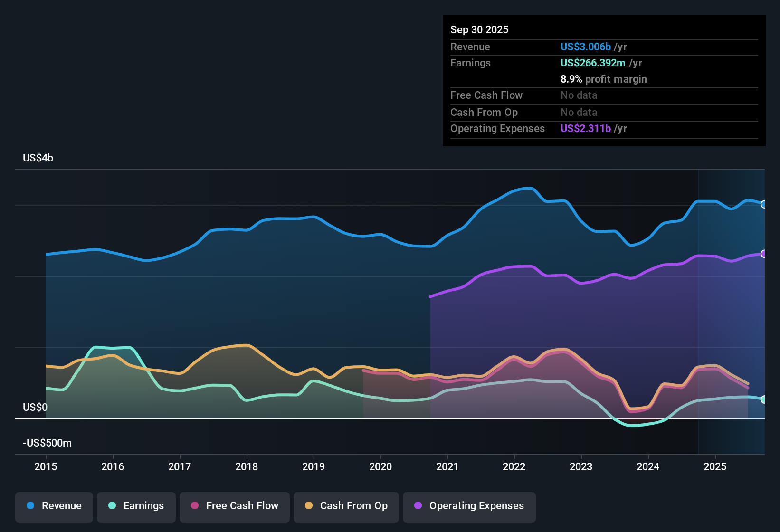Click the US$4b axis label
780x532 pixels.
pyautogui.click(x=38, y=158)
